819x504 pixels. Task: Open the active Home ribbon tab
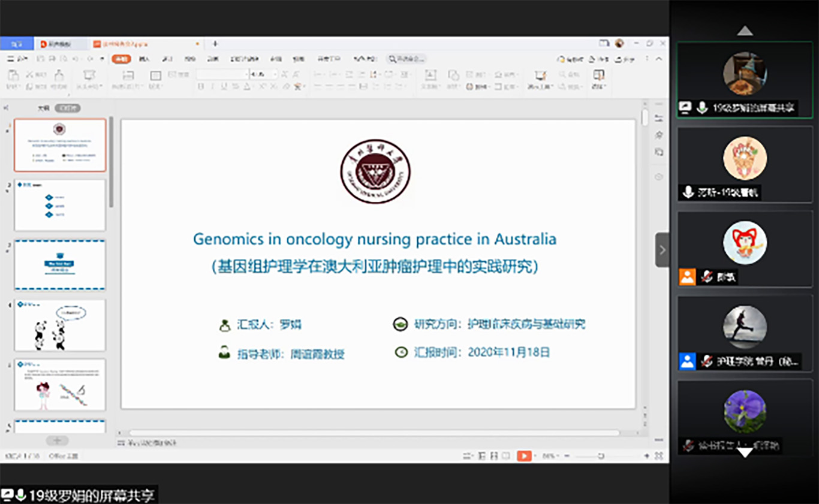121,59
